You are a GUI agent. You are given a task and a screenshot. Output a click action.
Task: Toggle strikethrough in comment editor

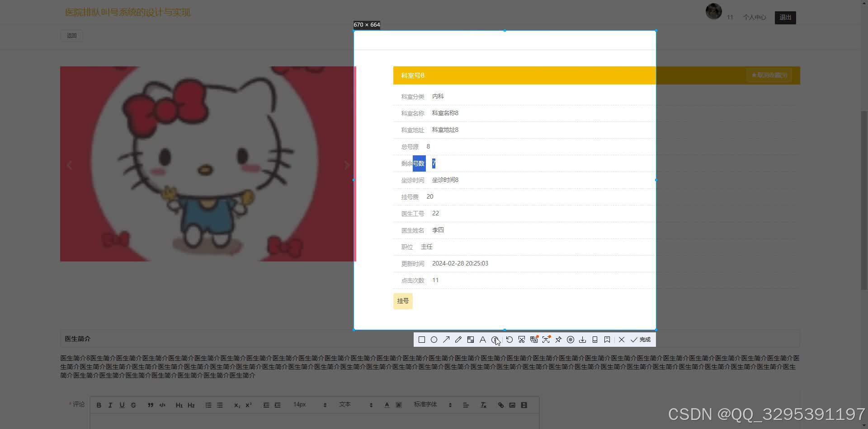pyautogui.click(x=133, y=405)
